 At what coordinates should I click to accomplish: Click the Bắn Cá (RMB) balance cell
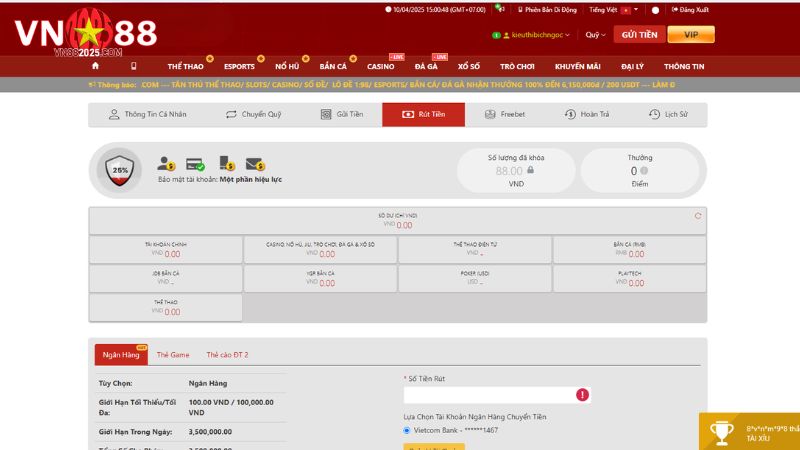pyautogui.click(x=630, y=249)
